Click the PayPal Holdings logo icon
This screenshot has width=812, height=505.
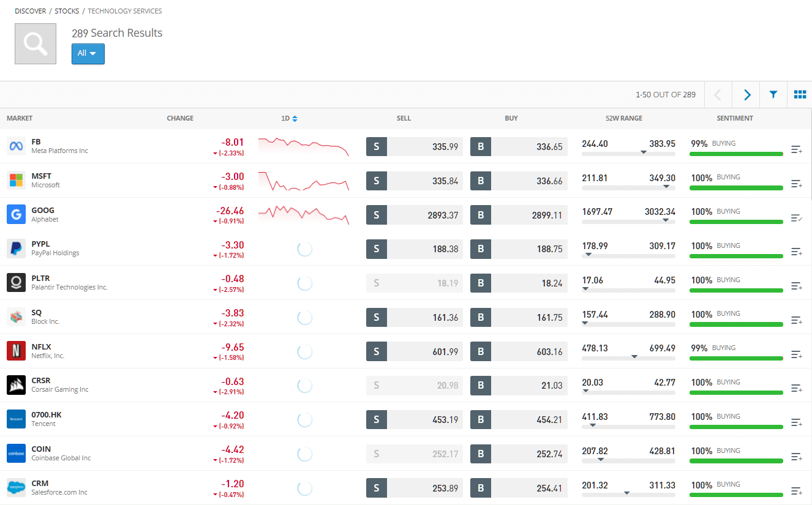(x=16, y=249)
